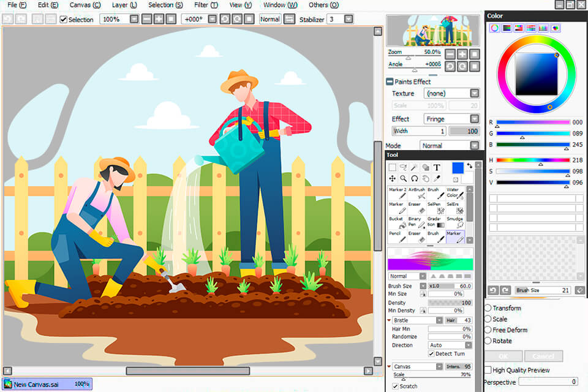Collapse the Paints Effect section

pyautogui.click(x=390, y=81)
